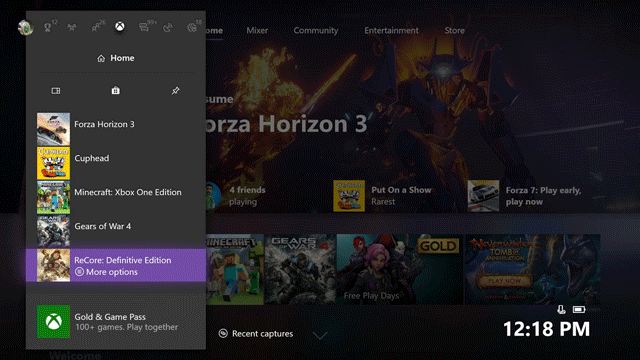Open the Store bag icon
This screenshot has width=640, height=360.
(x=116, y=90)
